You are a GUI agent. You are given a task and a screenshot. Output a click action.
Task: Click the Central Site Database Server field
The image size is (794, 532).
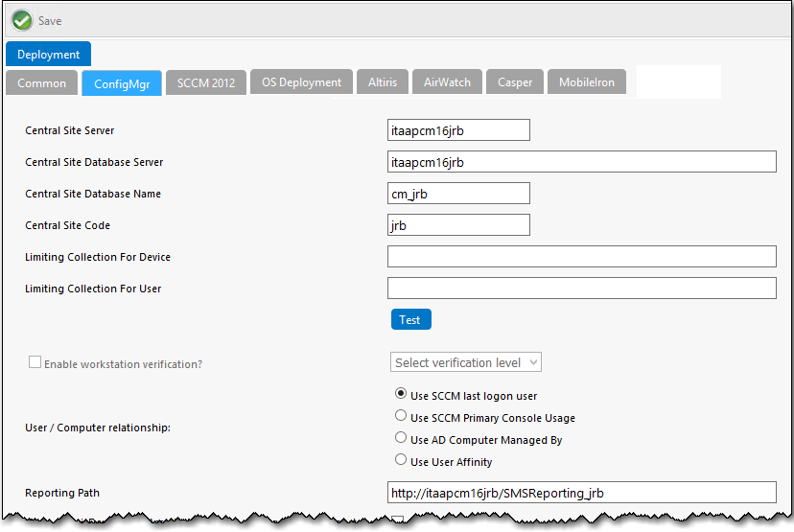click(x=581, y=161)
